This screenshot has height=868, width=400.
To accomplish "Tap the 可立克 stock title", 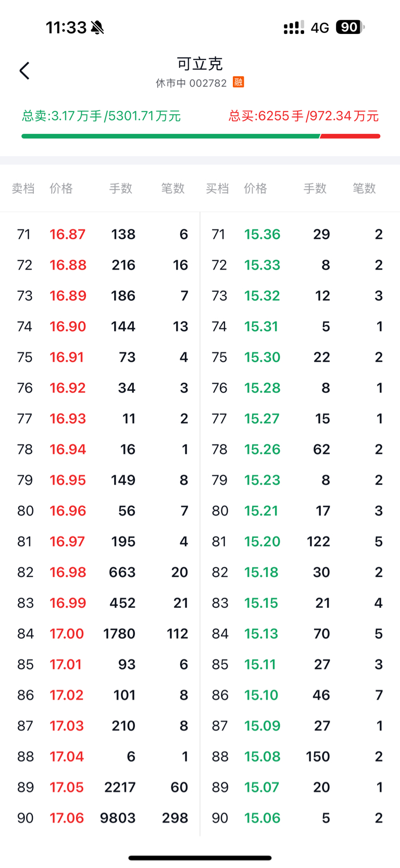I will coord(200,64).
